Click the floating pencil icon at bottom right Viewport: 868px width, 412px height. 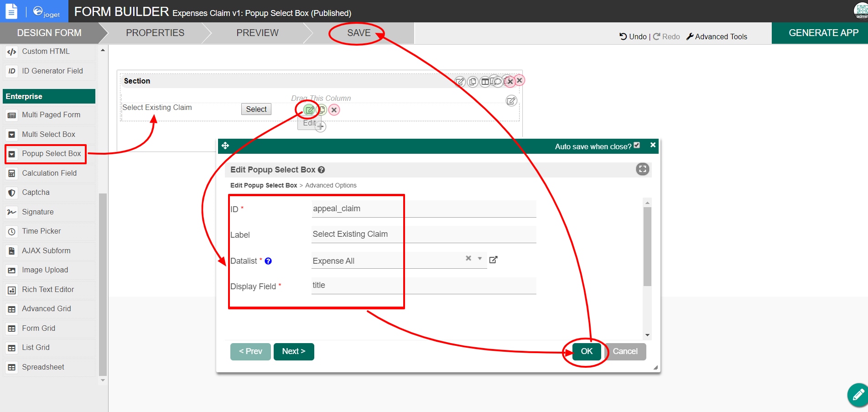[858, 395]
